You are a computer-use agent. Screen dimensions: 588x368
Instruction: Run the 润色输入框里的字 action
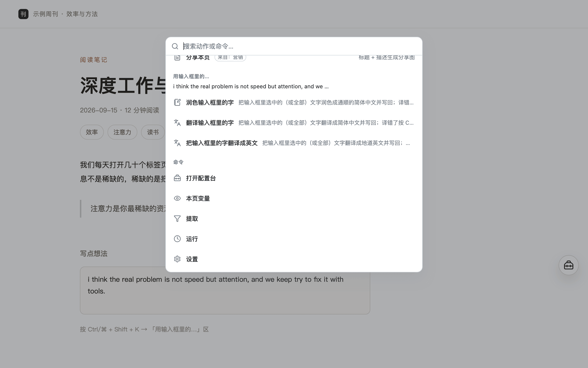click(294, 103)
